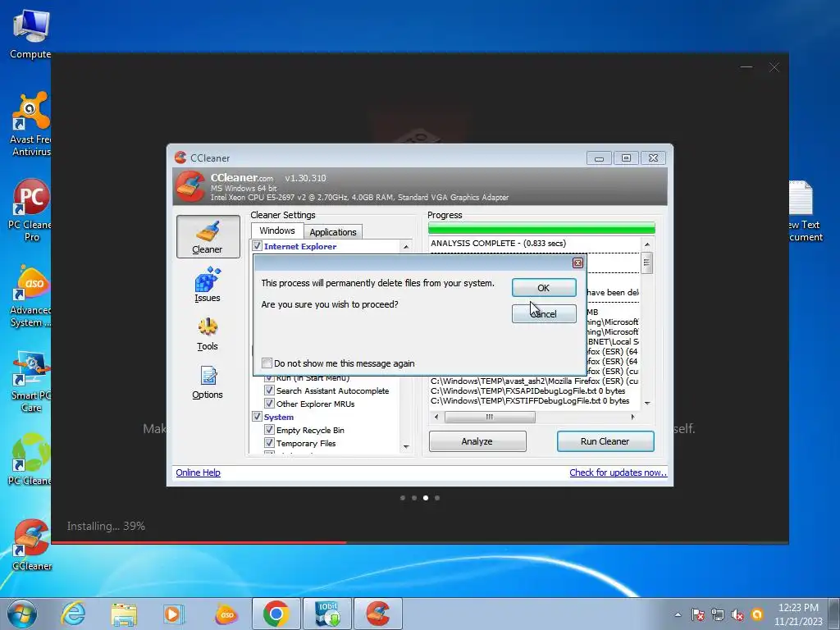Select the third installer slideshow dot

point(426,498)
